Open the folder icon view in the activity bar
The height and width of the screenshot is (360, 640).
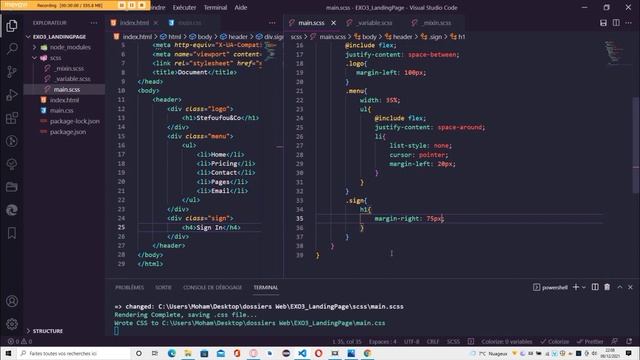pyautogui.click(x=12, y=187)
